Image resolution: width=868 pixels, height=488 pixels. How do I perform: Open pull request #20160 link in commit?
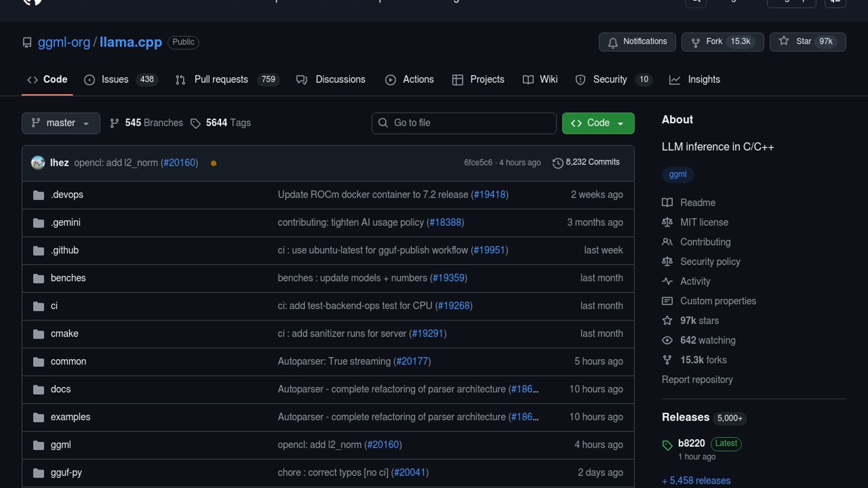[x=179, y=163]
